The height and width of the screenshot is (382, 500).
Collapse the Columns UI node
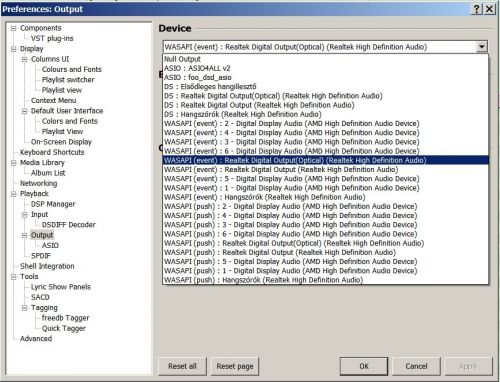point(24,59)
